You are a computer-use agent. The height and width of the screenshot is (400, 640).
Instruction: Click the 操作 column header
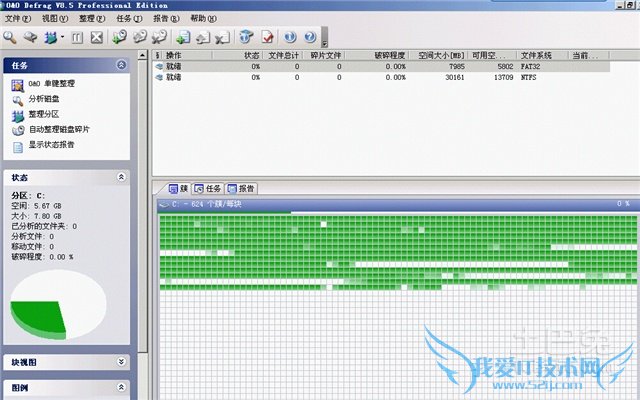(x=187, y=55)
